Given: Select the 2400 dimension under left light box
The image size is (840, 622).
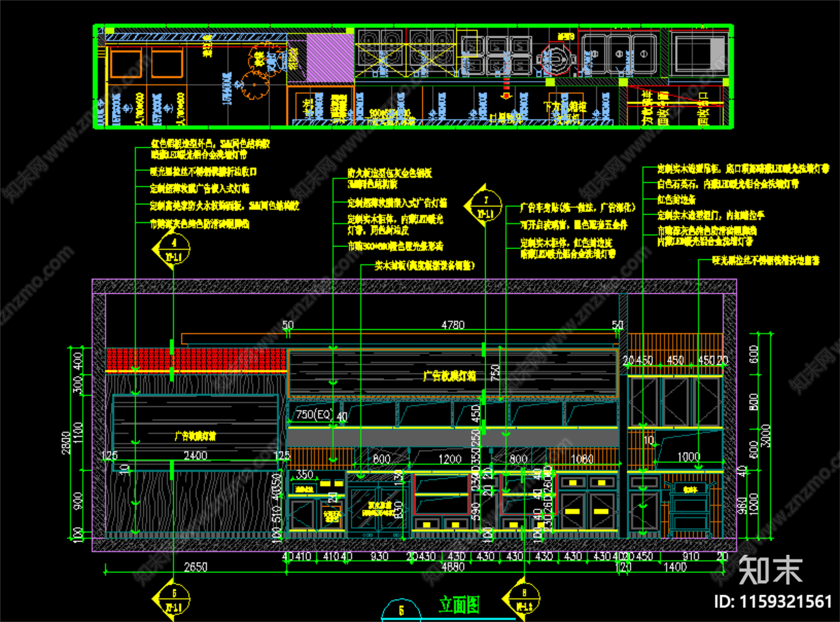Looking at the screenshot, I should click(x=195, y=456).
